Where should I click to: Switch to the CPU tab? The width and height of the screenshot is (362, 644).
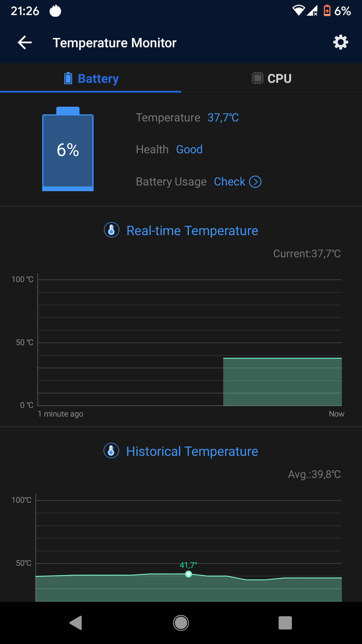click(271, 78)
